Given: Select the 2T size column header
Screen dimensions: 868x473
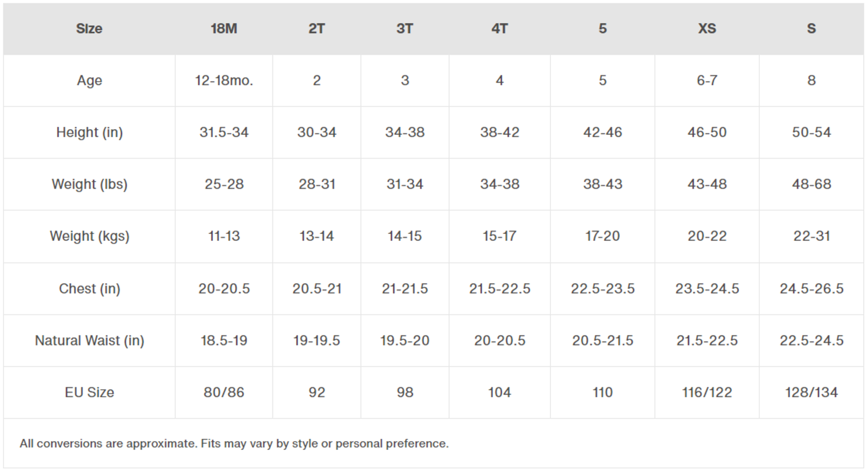Looking at the screenshot, I should click(317, 28).
